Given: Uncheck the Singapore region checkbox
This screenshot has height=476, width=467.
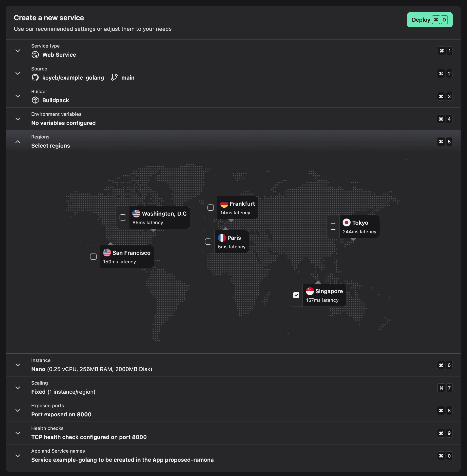Looking at the screenshot, I should coord(296,295).
